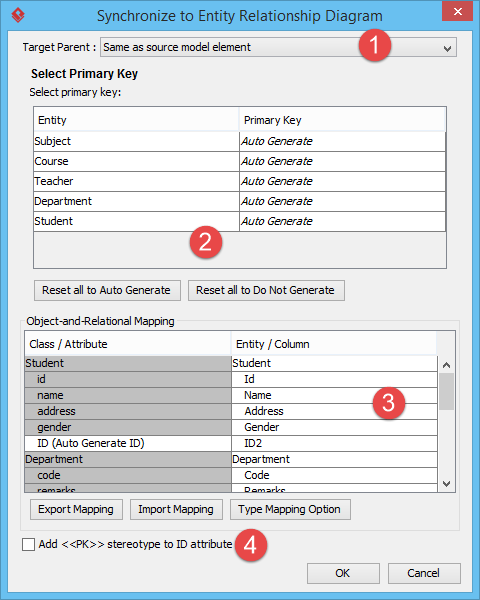Image resolution: width=480 pixels, height=600 pixels.
Task: Select Primary Key cell for Student entity
Action: pyautogui.click(x=342, y=221)
